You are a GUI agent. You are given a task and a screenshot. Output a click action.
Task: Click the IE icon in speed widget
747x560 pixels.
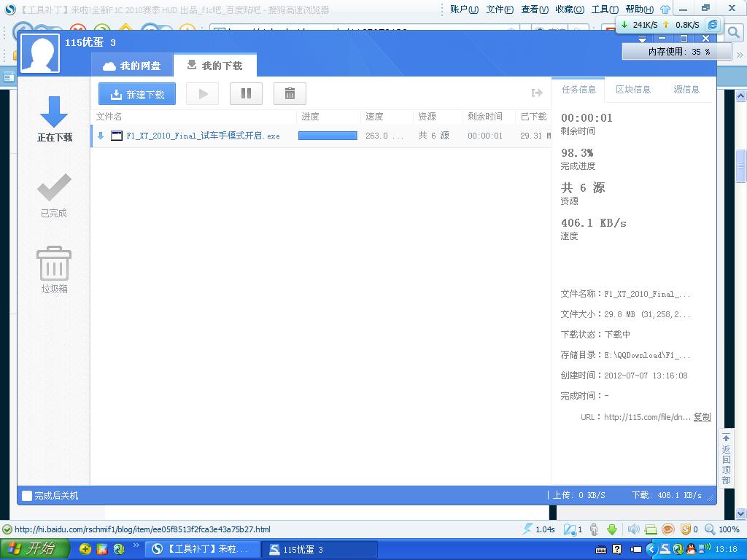[713, 24]
